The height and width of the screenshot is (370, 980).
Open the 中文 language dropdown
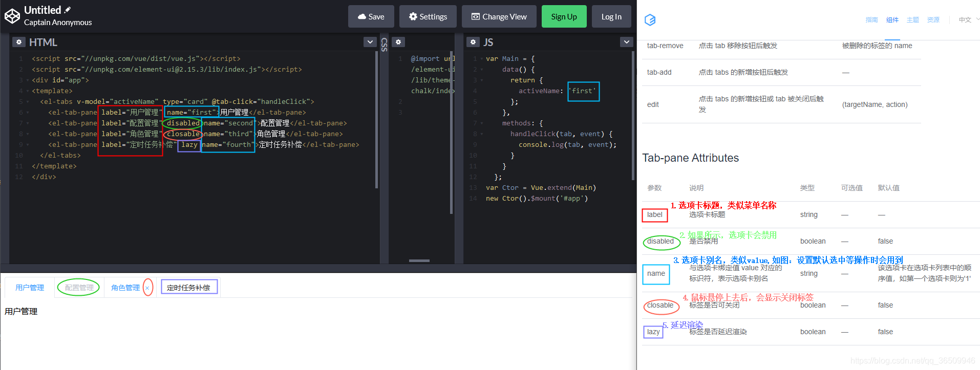click(x=969, y=20)
